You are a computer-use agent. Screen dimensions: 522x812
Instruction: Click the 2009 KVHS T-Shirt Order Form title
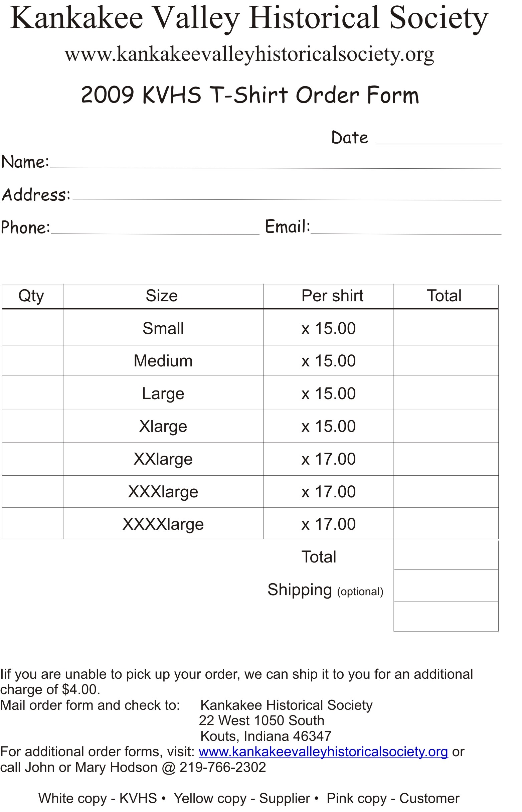[x=250, y=95]
